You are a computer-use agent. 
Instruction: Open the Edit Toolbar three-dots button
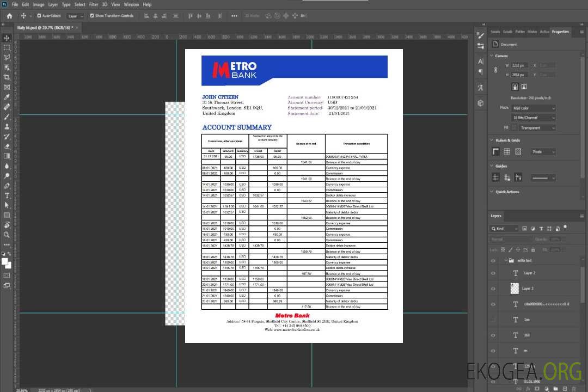coord(7,244)
